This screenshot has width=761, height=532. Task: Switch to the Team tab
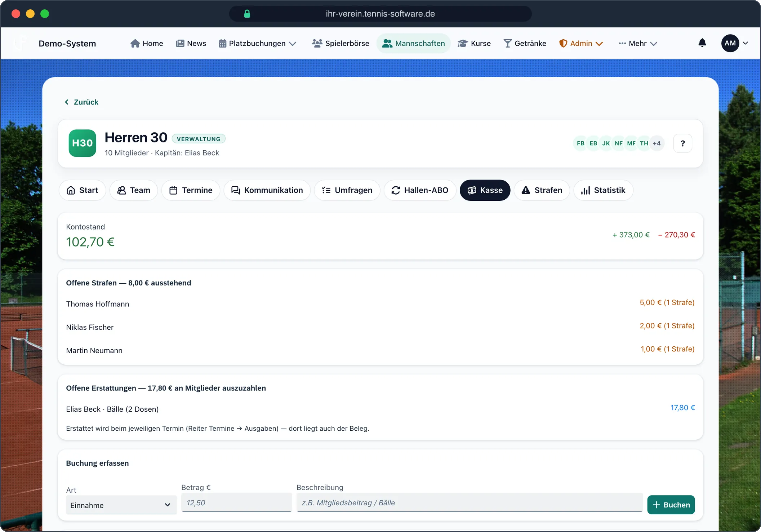coord(134,190)
